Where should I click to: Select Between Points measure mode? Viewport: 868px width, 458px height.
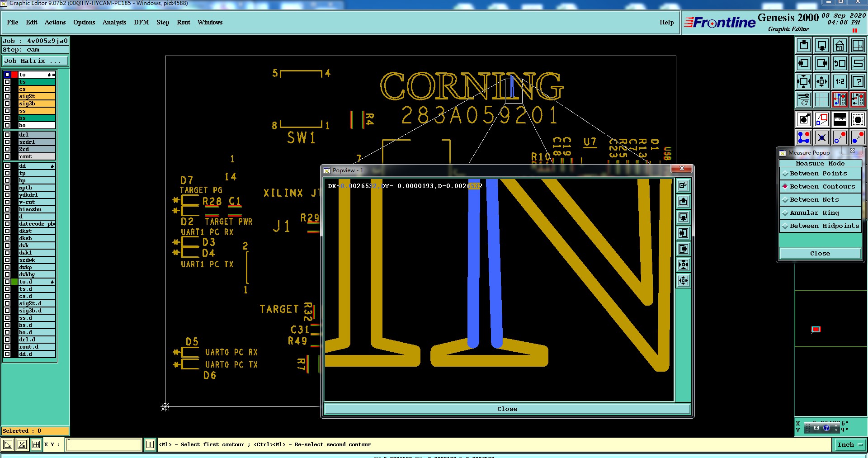[820, 174]
